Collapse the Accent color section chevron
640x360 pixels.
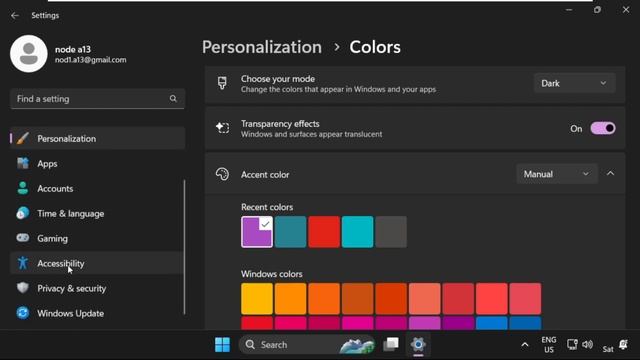click(x=611, y=174)
